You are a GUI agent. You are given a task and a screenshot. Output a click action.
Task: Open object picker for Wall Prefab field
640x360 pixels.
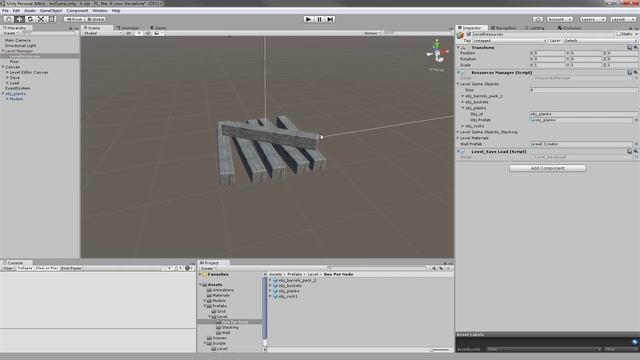point(636,144)
